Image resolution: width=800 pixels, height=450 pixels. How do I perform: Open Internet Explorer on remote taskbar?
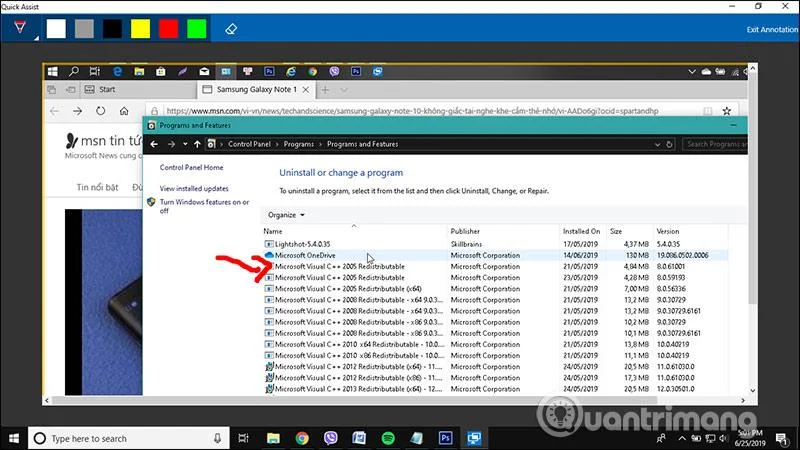click(x=291, y=71)
